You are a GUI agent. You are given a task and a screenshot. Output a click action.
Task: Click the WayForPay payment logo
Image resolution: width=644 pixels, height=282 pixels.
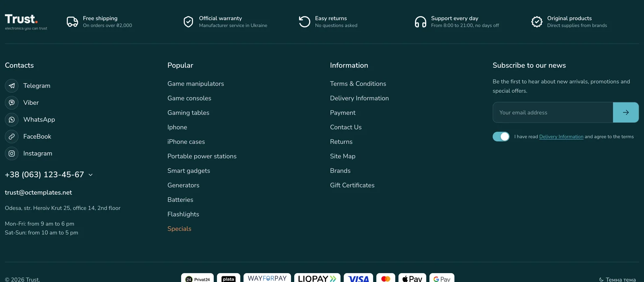tap(267, 278)
